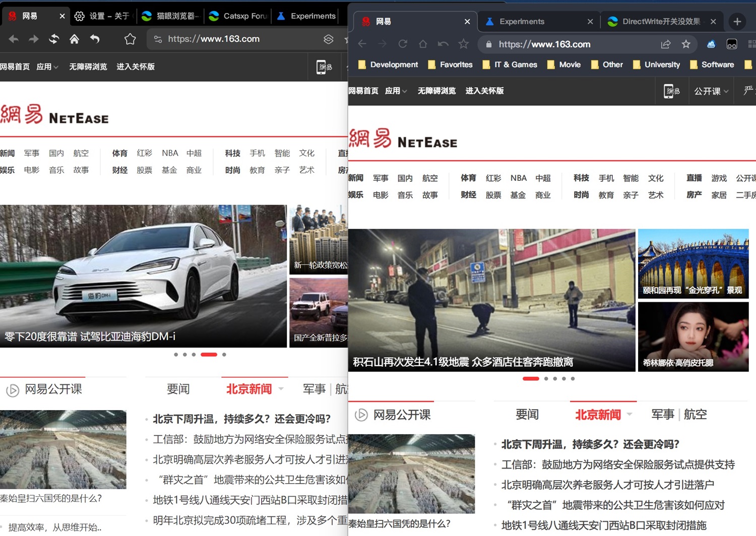The width and height of the screenshot is (756, 536).
Task: Click Back arrow in left browser window
Action: (x=14, y=39)
